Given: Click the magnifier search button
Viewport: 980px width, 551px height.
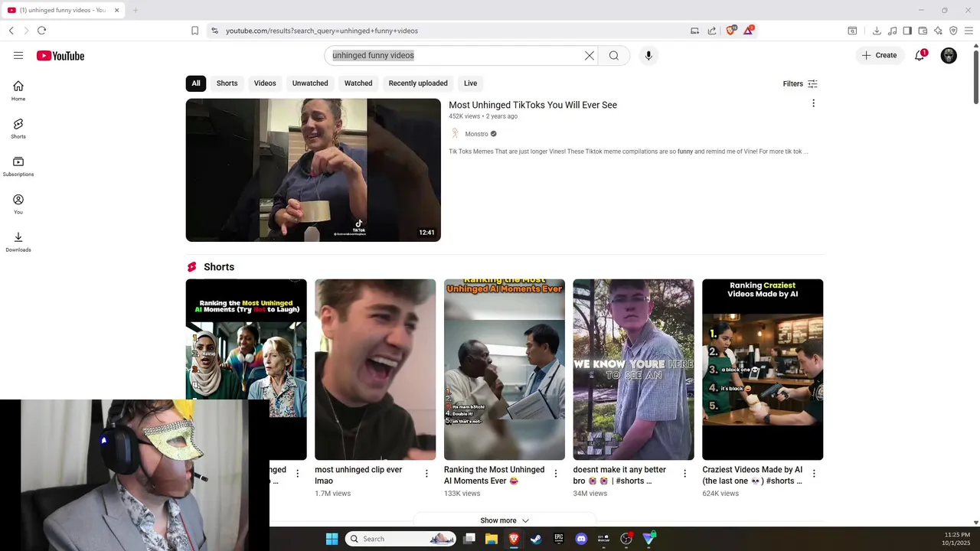Looking at the screenshot, I should [x=614, y=55].
